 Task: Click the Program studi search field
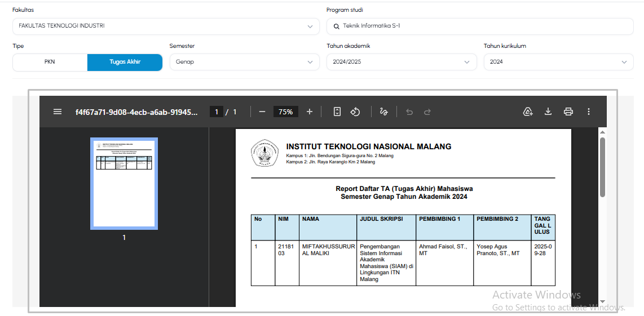[480, 26]
